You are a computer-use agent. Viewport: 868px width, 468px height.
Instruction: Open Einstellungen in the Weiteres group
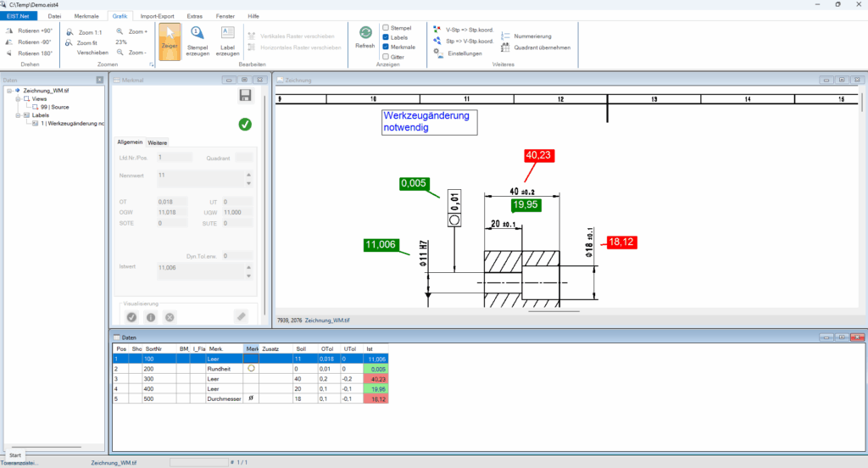(x=458, y=53)
